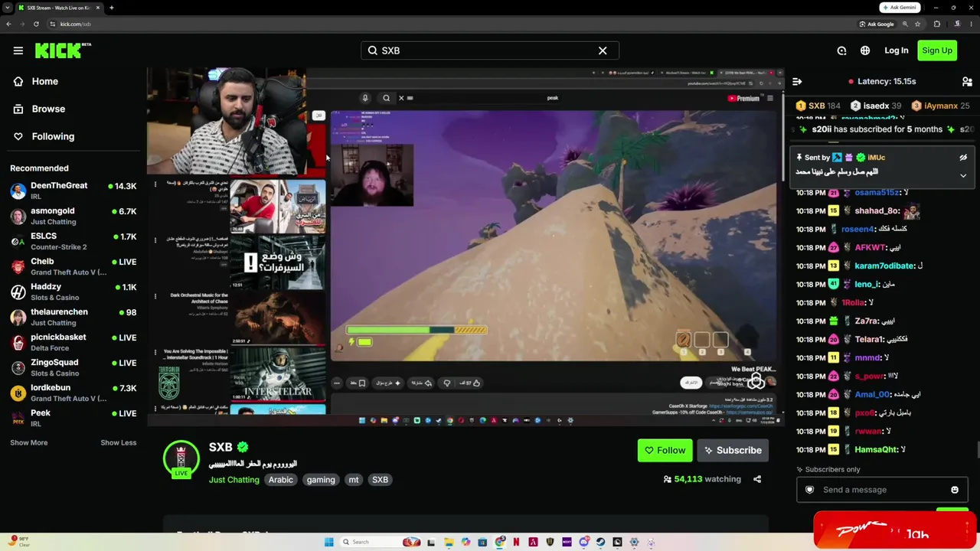980x551 pixels.
Task: Open chat users list icon
Action: [967, 81]
